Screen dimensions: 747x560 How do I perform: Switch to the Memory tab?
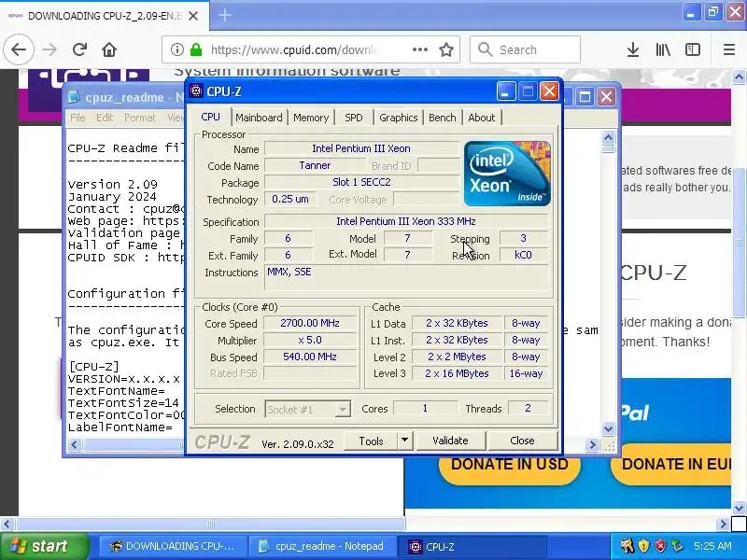(x=311, y=118)
